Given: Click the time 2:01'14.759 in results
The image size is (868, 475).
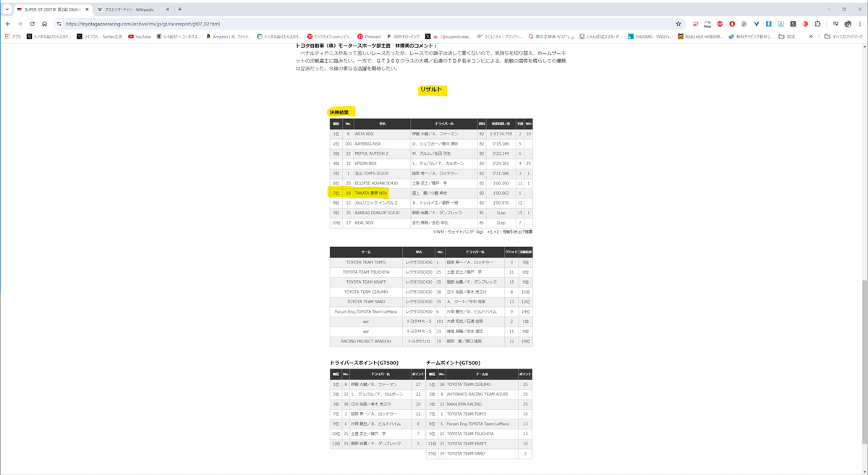Looking at the screenshot, I should click(x=501, y=134).
